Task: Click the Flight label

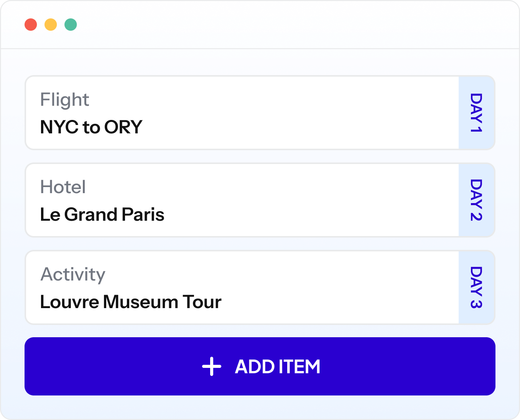Action: tap(64, 100)
